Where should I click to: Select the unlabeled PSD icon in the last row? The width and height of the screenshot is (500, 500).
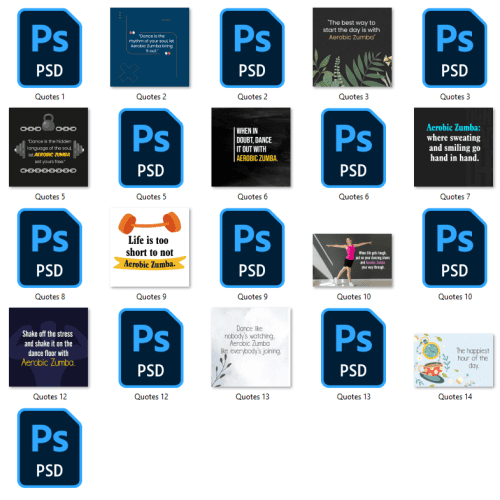[49, 448]
